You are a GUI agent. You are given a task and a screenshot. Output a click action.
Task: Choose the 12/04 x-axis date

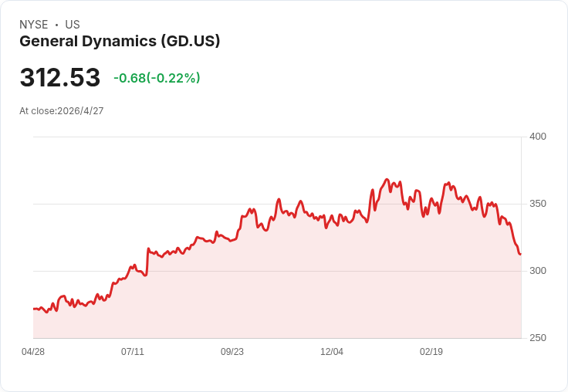pos(332,352)
